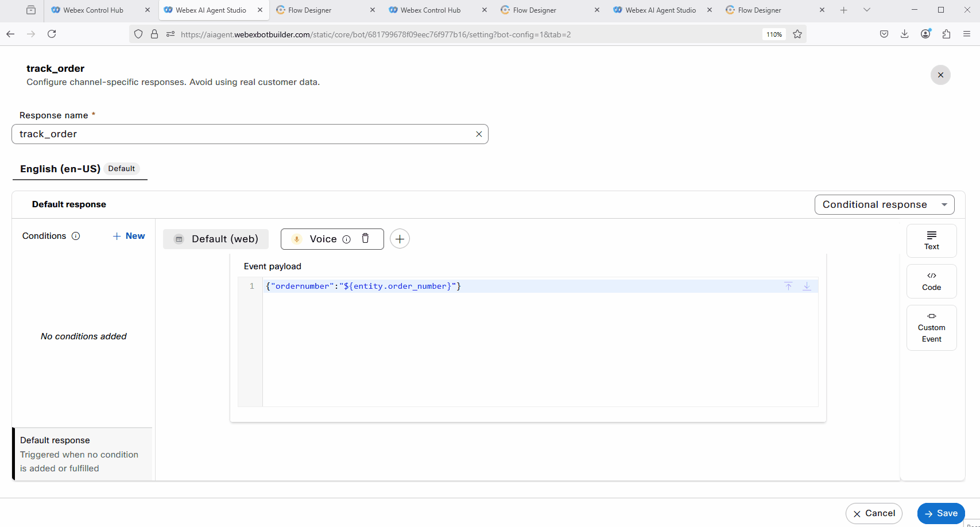This screenshot has height=527, width=980.
Task: Add a Code response block
Action: 931,281
